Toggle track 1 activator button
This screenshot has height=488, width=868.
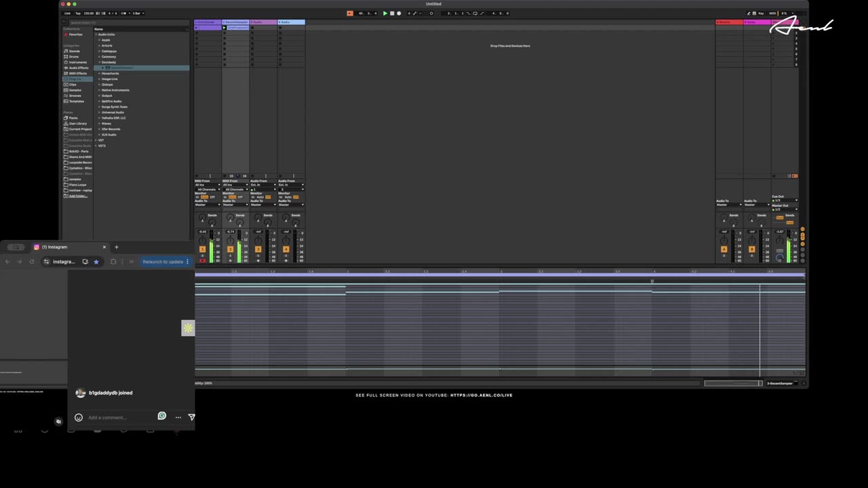(x=202, y=249)
